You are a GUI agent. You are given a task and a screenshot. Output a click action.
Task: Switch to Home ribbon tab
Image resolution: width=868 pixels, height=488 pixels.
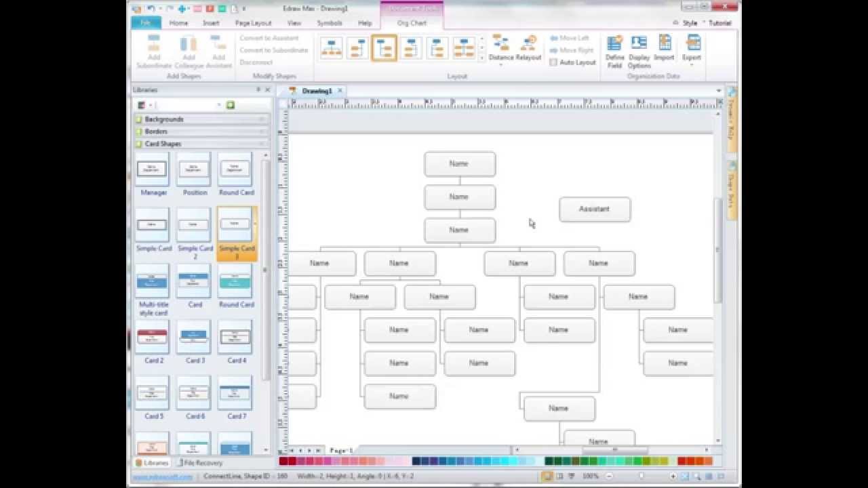pos(179,23)
